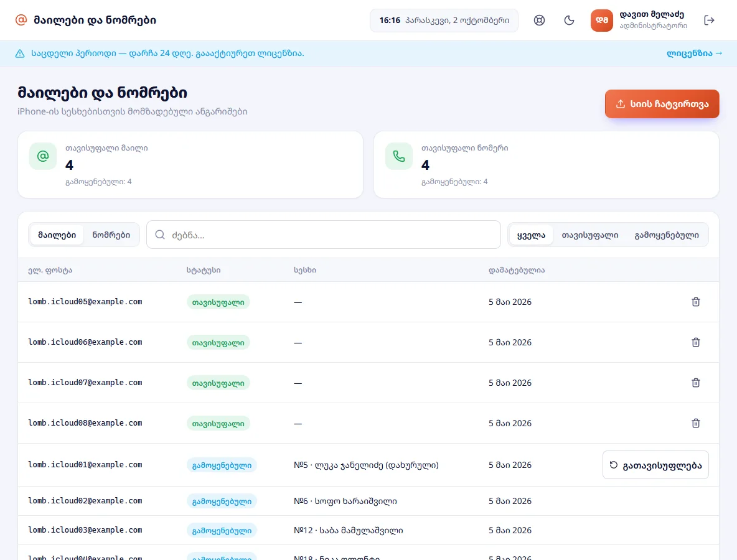
Task: Click გათავისუფლება button for lomb.icloud01
Action: [655, 465]
